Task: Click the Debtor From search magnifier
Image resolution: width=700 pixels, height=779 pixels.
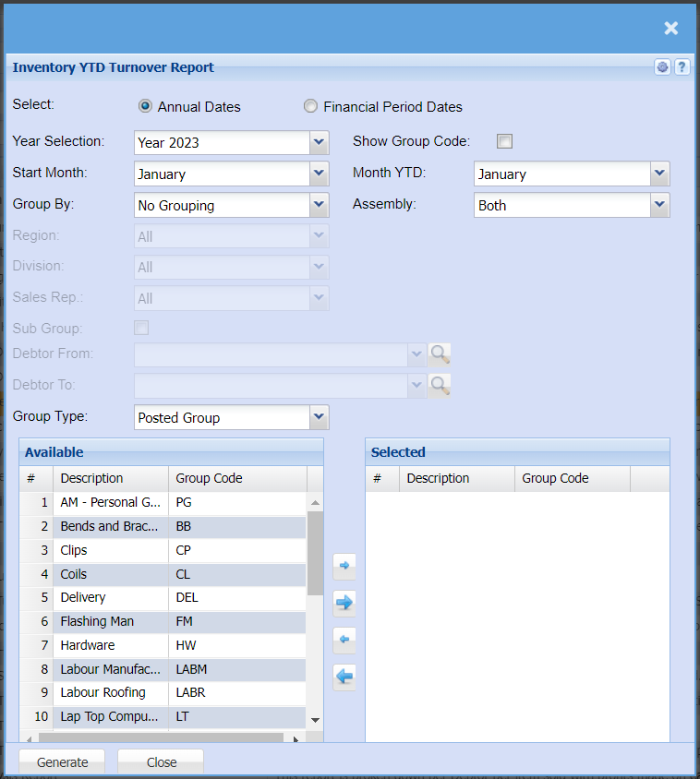Action: [440, 354]
